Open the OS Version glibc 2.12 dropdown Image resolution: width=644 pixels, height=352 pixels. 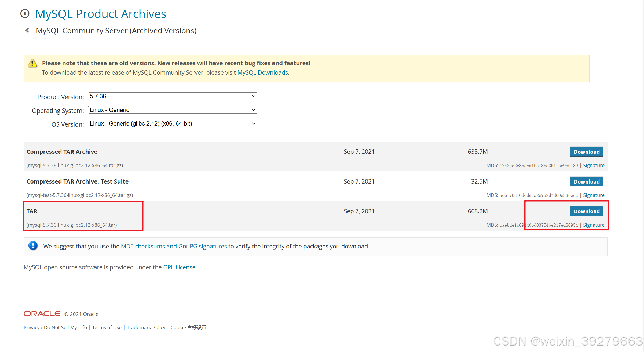172,124
